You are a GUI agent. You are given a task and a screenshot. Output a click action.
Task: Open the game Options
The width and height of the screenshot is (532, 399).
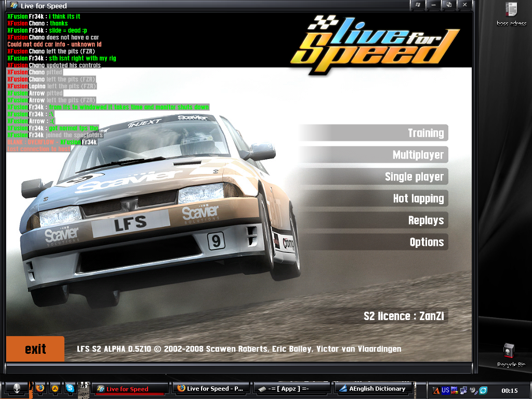pyautogui.click(x=373, y=242)
